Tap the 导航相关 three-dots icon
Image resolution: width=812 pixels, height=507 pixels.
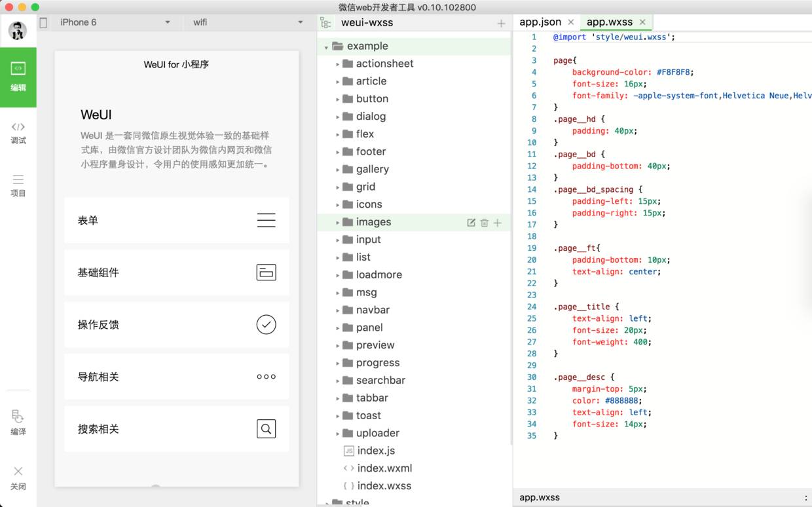(266, 377)
